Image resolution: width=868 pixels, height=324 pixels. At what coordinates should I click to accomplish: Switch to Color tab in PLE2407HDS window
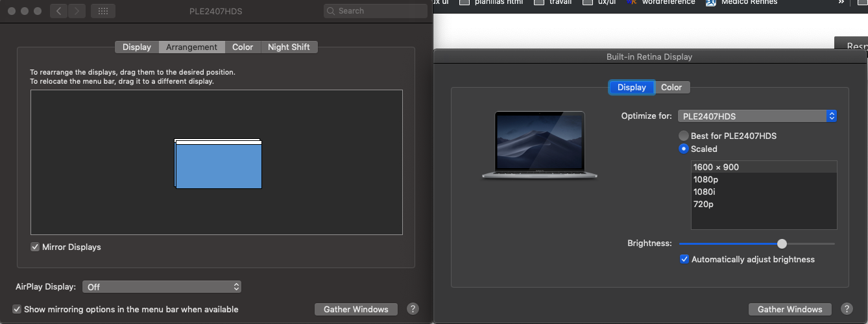point(243,47)
